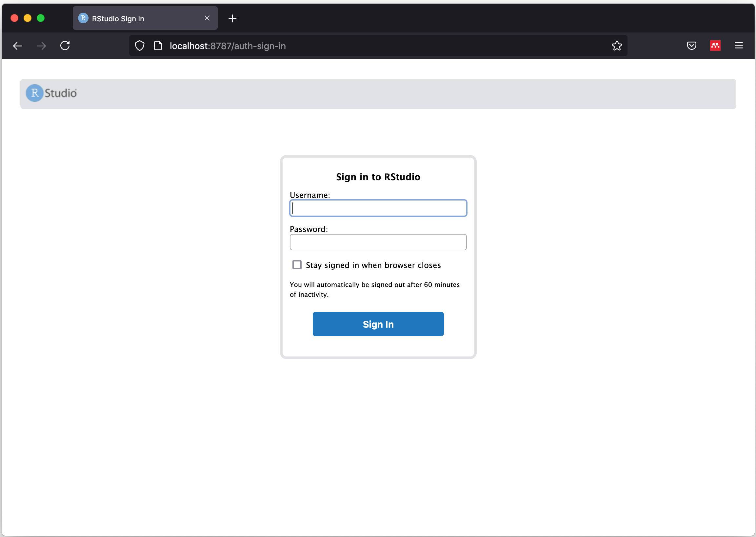Click the "Username:" label
This screenshot has height=537, width=756.
click(310, 195)
